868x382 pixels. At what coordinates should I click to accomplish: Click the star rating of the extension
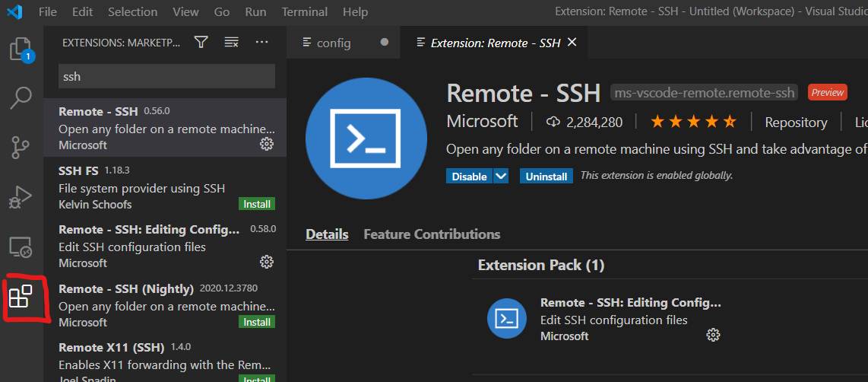[694, 122]
